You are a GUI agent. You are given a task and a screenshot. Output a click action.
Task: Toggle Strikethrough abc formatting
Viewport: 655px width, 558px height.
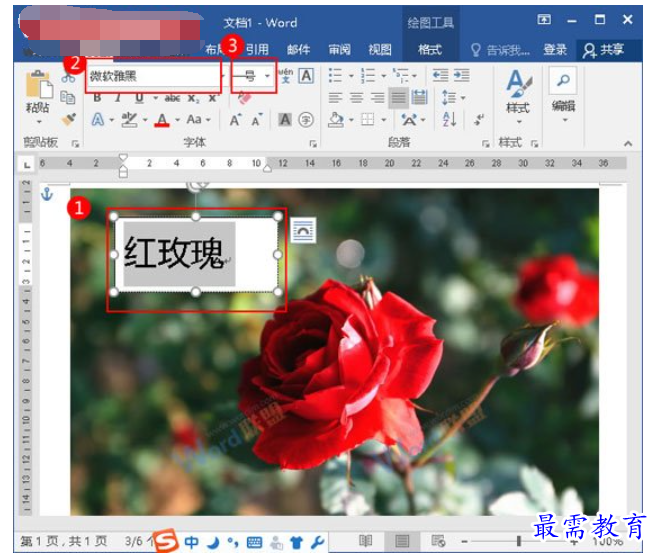point(172,98)
